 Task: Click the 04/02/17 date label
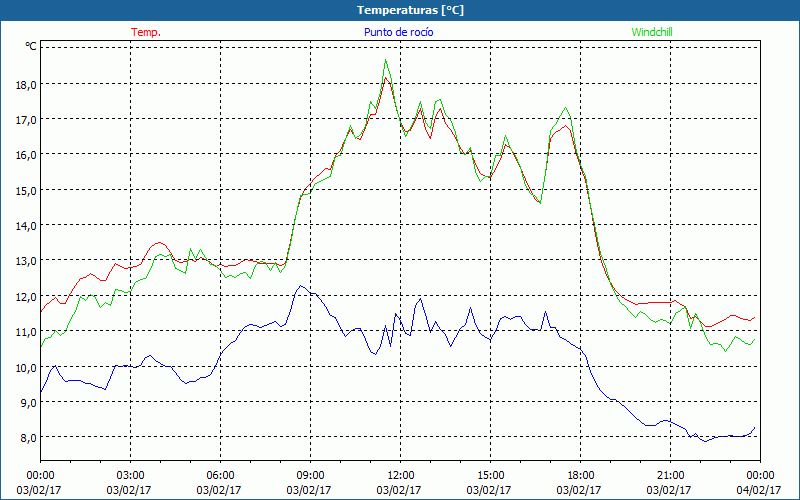click(x=759, y=490)
